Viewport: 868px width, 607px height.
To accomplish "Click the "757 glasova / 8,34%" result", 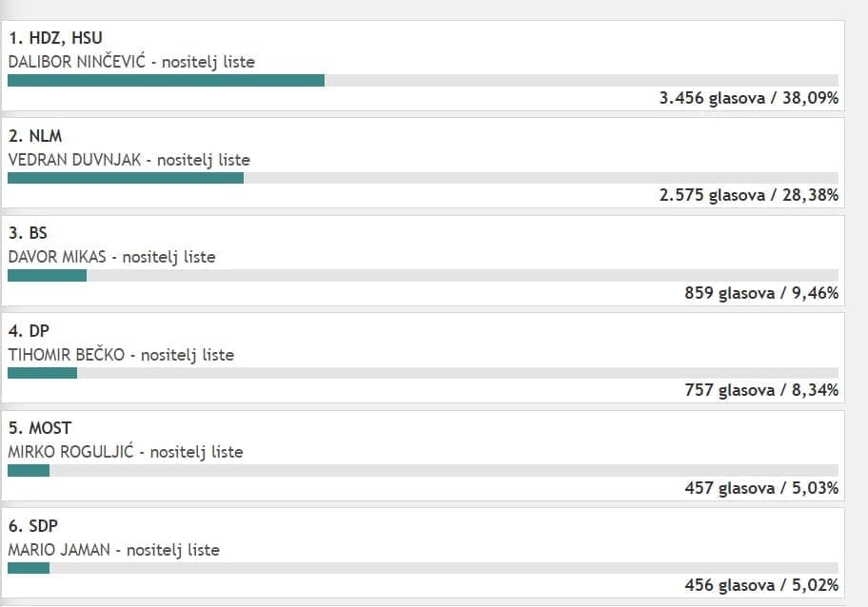I will [x=761, y=390].
